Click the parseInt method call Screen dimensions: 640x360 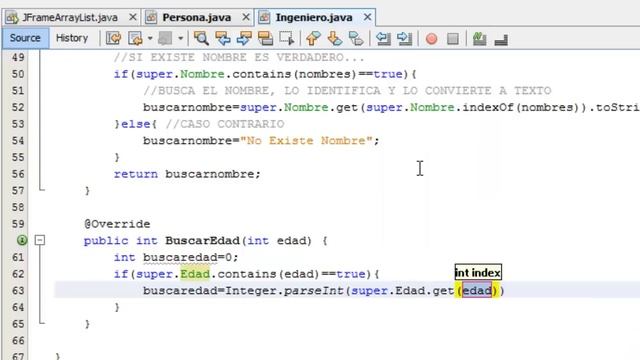pyautogui.click(x=314, y=291)
